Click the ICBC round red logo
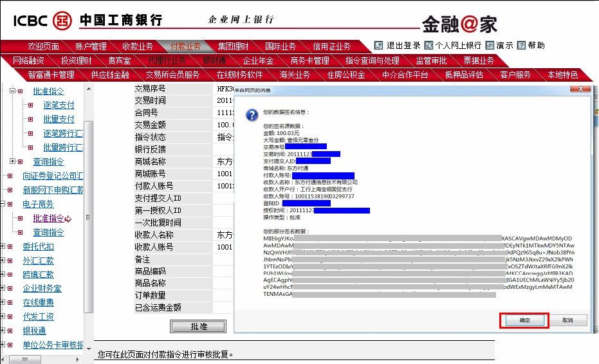This screenshot has width=599, height=364. pos(62,21)
